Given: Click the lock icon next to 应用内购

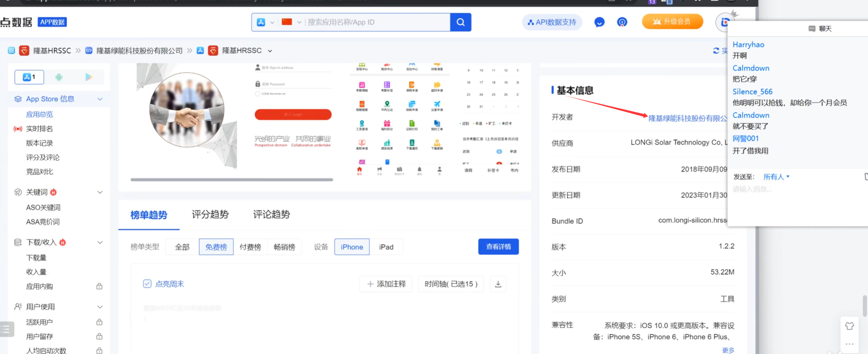Looking at the screenshot, I should [99, 286].
